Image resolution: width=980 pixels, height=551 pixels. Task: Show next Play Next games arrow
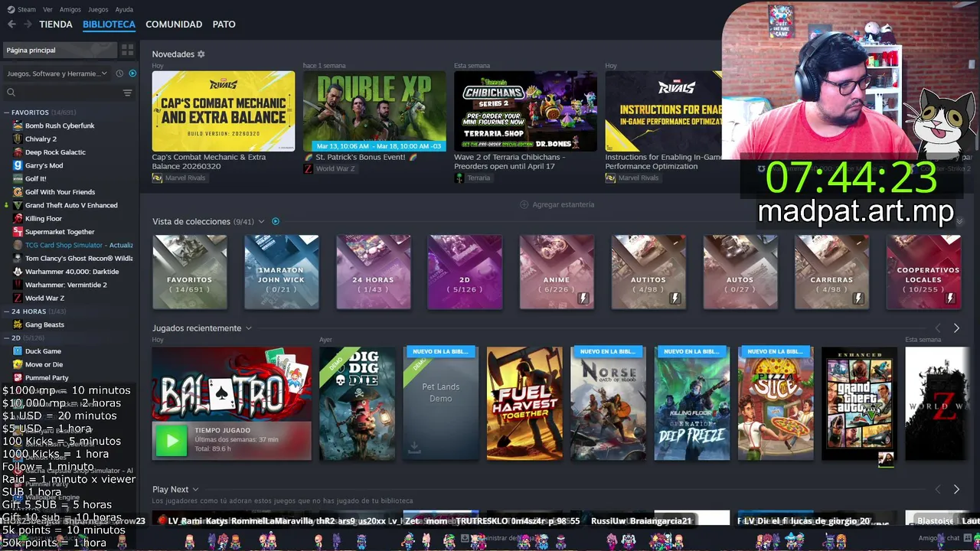[x=956, y=490]
